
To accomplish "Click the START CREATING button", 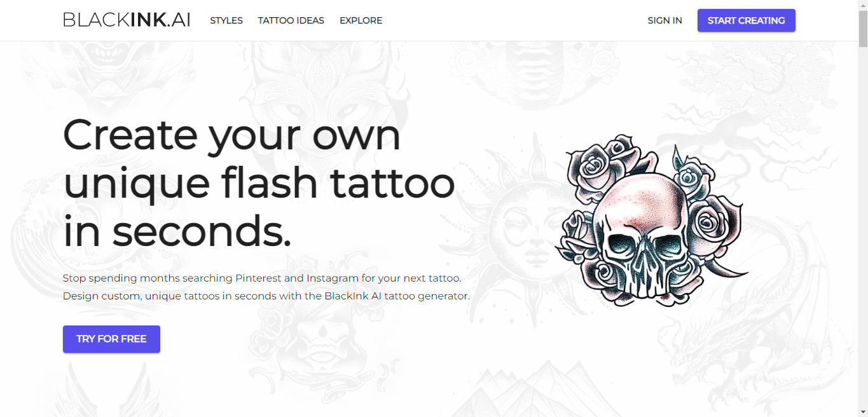I will click(x=747, y=20).
